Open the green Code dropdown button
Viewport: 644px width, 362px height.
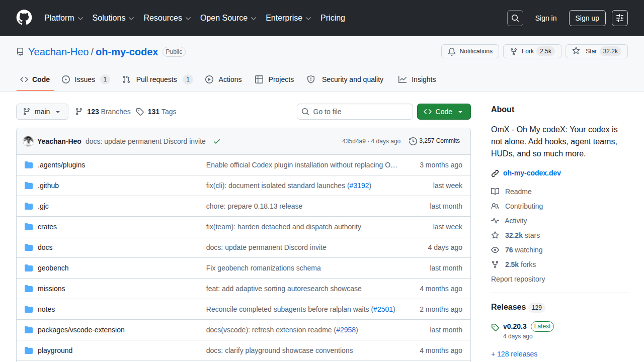(444, 112)
